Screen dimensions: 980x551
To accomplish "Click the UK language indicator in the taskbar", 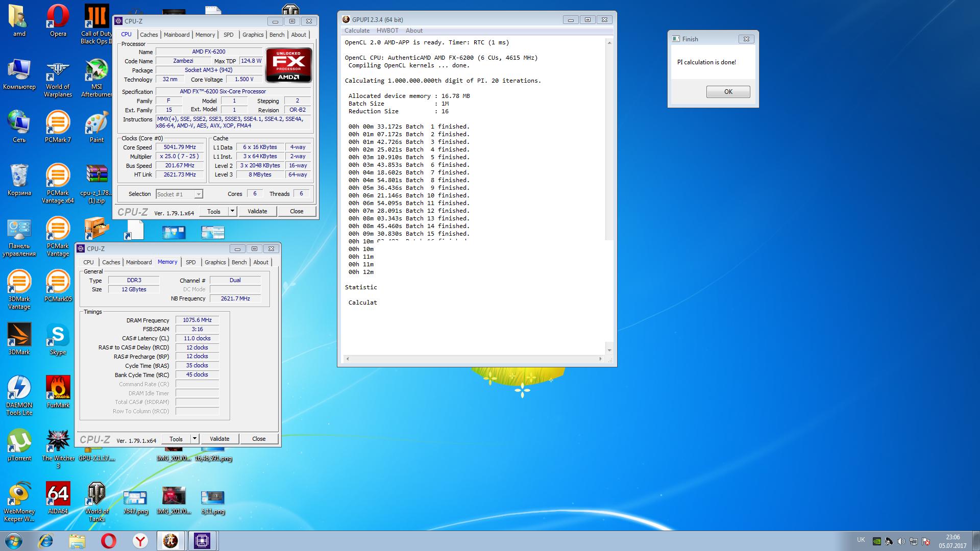I will [861, 540].
